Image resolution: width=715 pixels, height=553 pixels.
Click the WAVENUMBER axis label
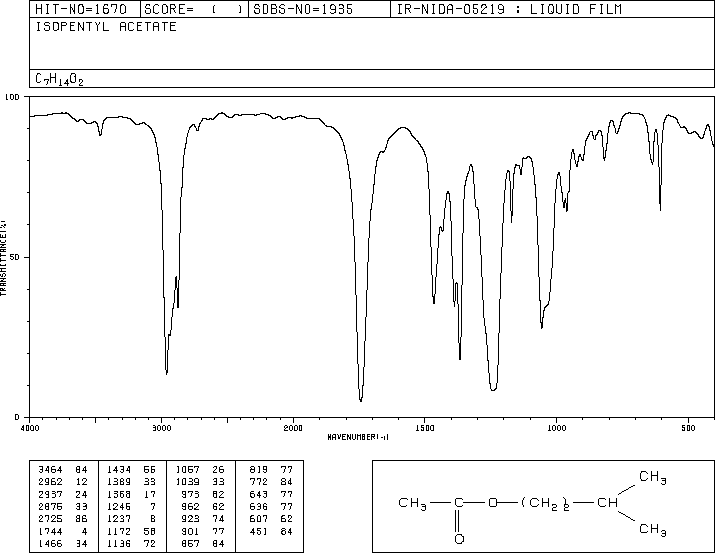click(358, 437)
